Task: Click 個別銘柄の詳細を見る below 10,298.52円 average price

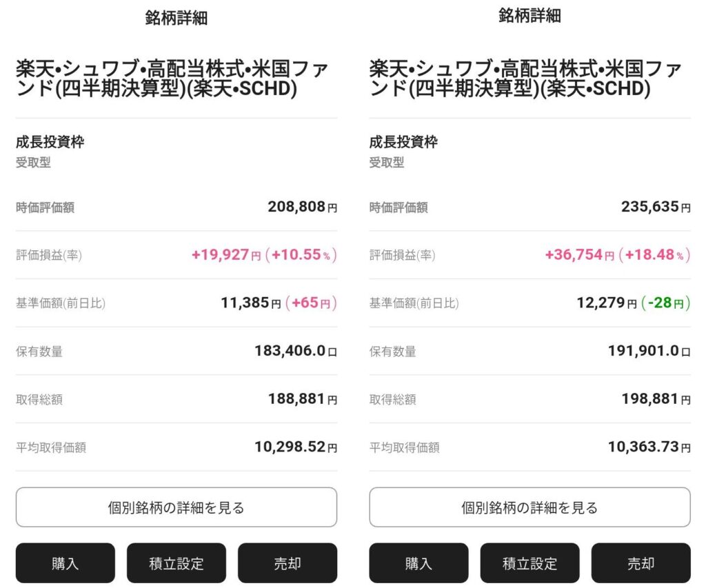Action: [176, 508]
